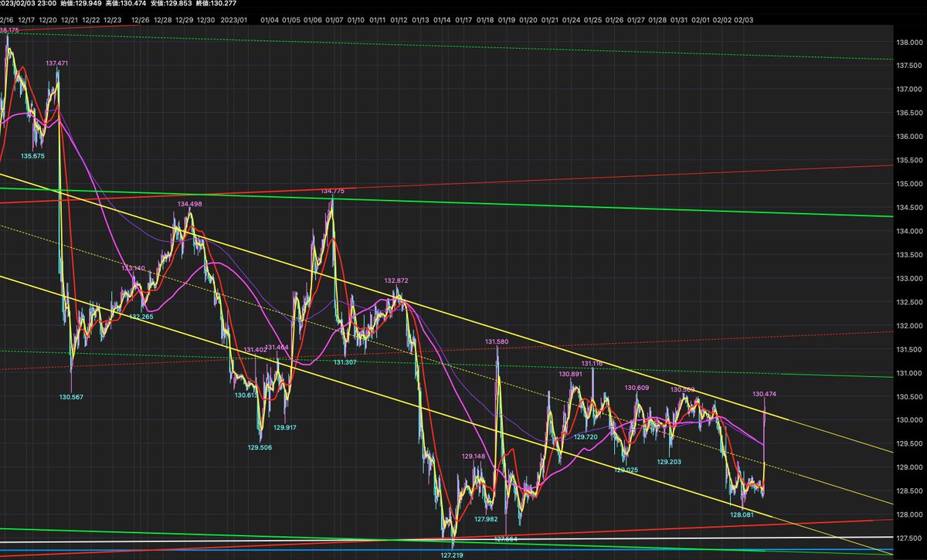The height and width of the screenshot is (560, 927).
Task: Click the 133.500 level on price axis
Action: coord(909,255)
